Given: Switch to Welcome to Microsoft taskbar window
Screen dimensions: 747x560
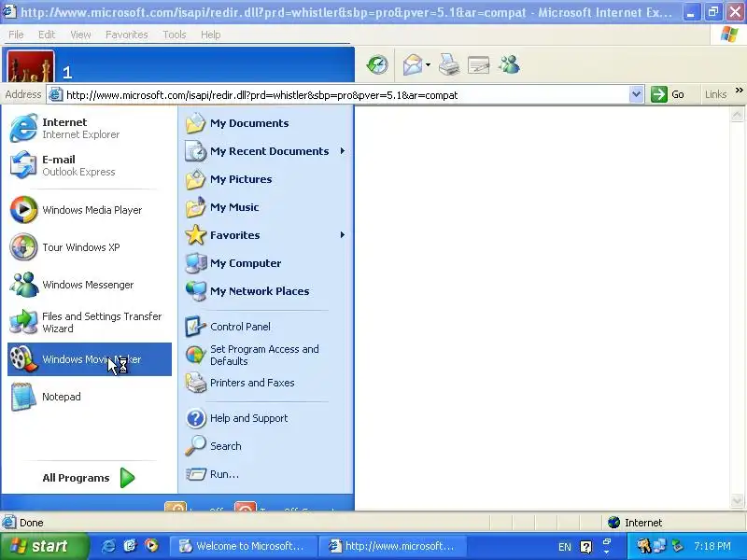Looking at the screenshot, I should tap(244, 546).
